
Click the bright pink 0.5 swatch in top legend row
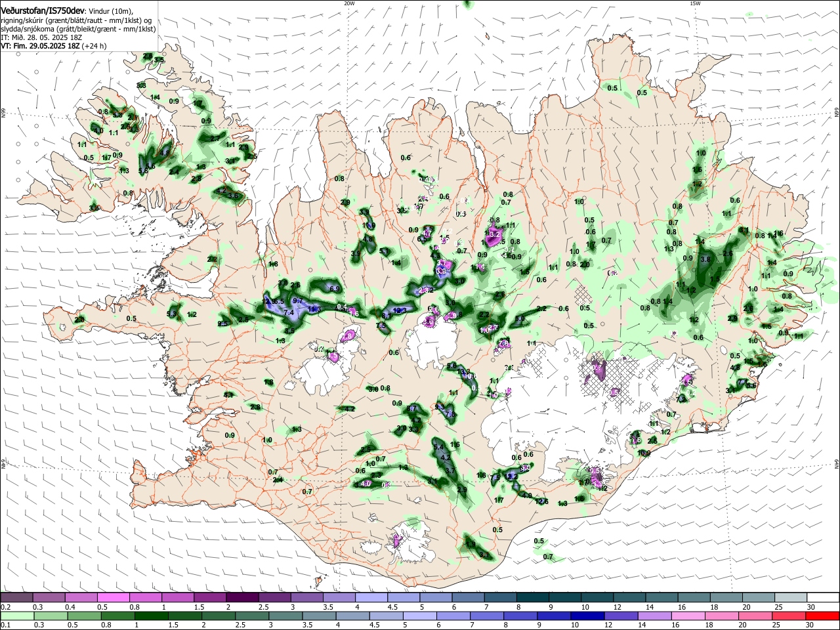pos(114,597)
